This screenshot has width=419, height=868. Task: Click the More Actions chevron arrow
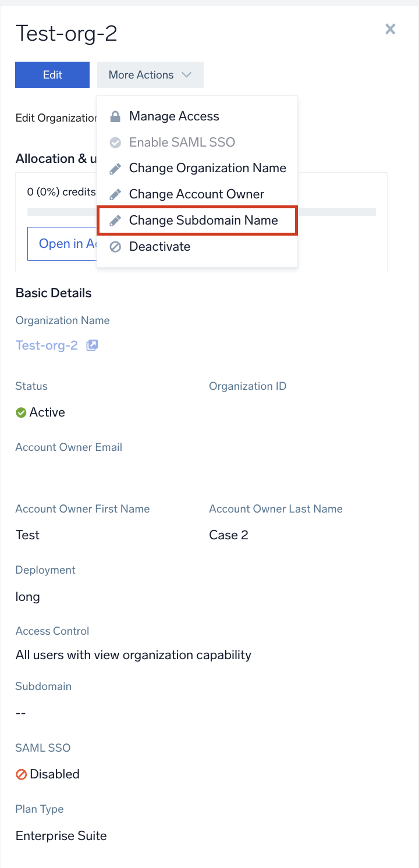[x=186, y=75]
